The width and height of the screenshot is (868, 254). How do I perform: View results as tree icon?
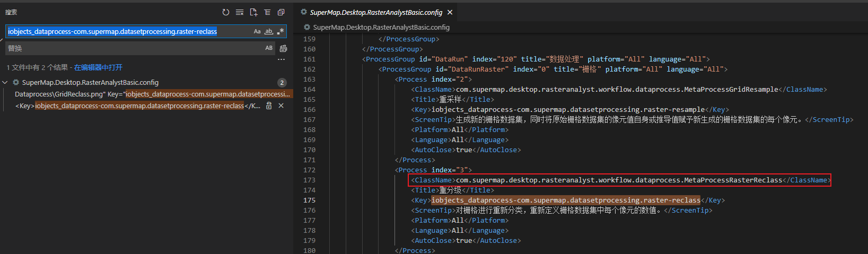(267, 12)
